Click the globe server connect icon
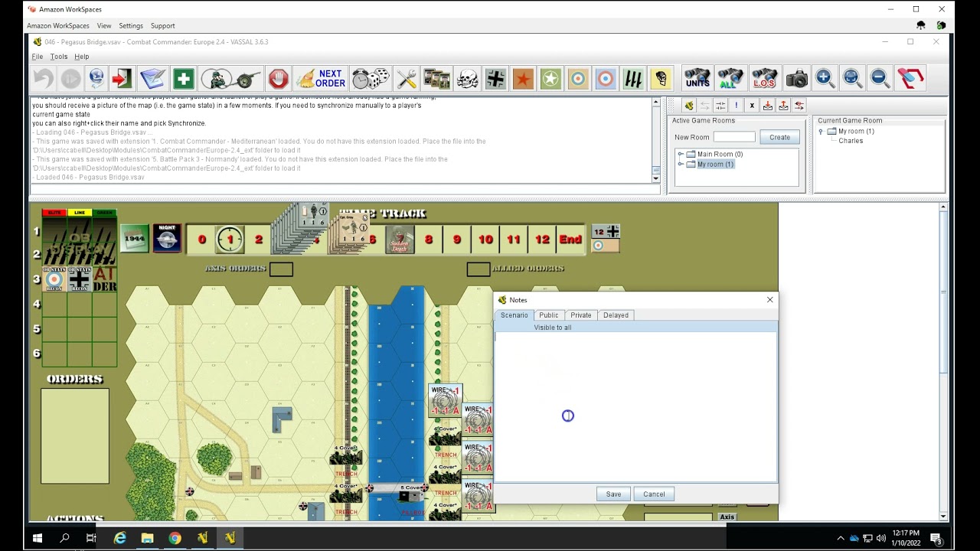This screenshot has width=980, height=551. [96, 78]
